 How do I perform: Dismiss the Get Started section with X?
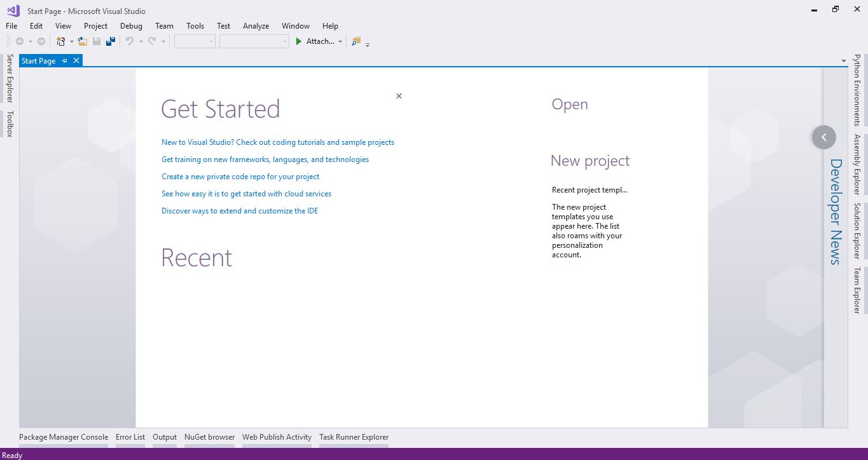pos(399,96)
